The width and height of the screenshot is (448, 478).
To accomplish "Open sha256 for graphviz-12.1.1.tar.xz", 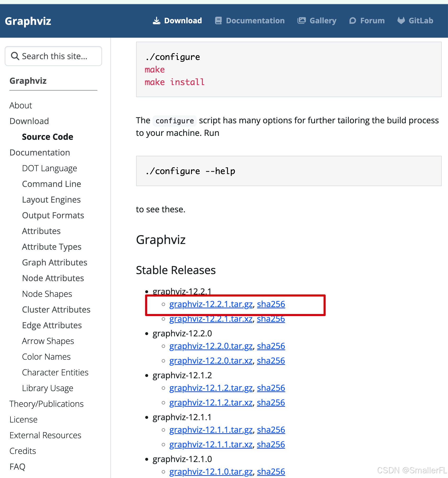I will (x=271, y=444).
